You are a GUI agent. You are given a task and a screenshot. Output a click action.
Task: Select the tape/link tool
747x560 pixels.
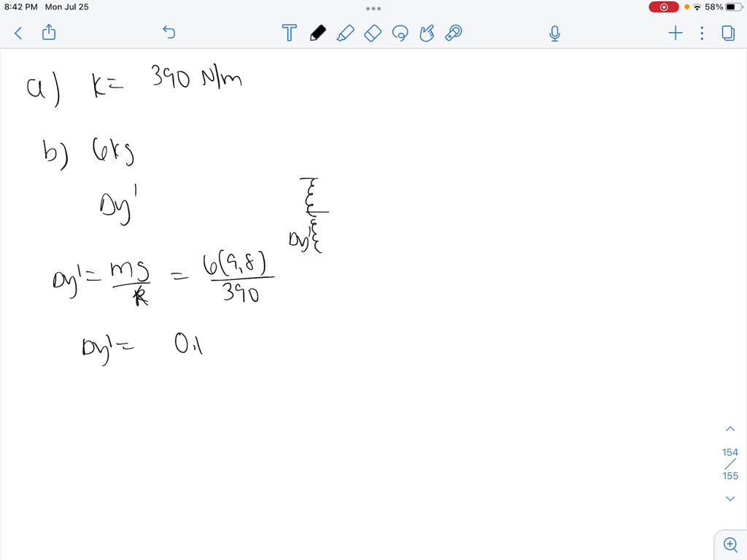pyautogui.click(x=454, y=33)
